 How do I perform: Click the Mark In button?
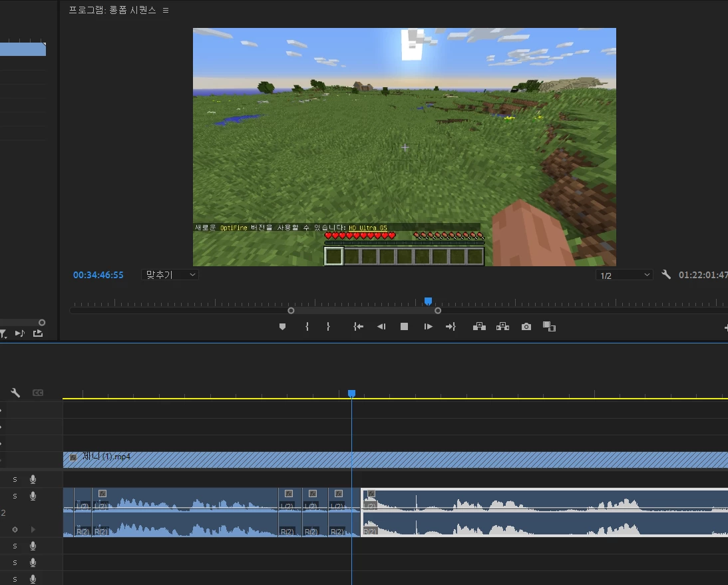point(307,327)
